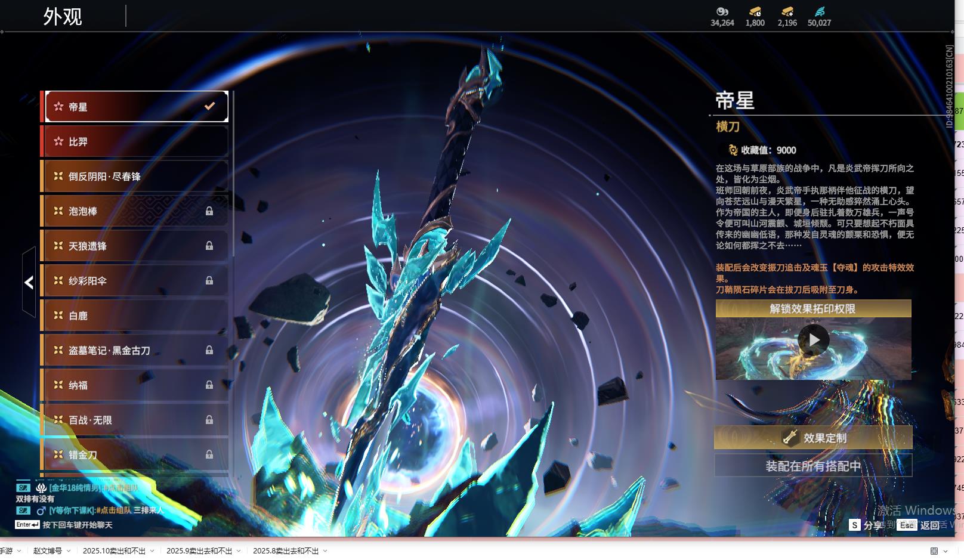Click channel icon on 金华18纯情男 message
964x560 pixels.
23,488
